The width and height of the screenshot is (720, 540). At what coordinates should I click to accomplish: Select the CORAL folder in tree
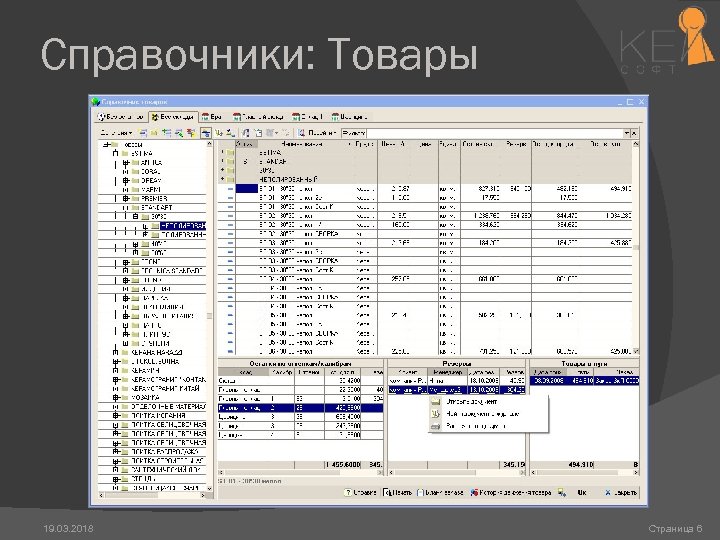tap(150, 171)
